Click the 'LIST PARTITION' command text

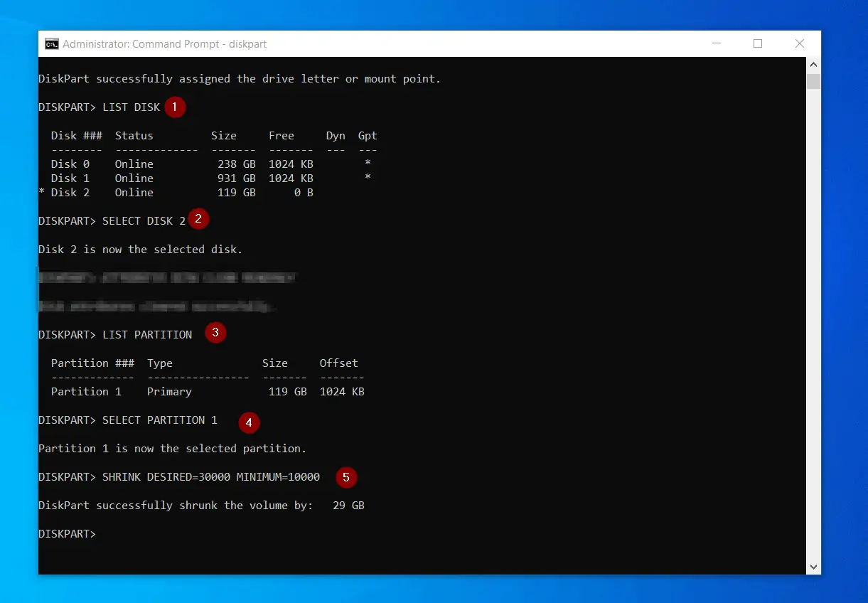click(x=147, y=335)
